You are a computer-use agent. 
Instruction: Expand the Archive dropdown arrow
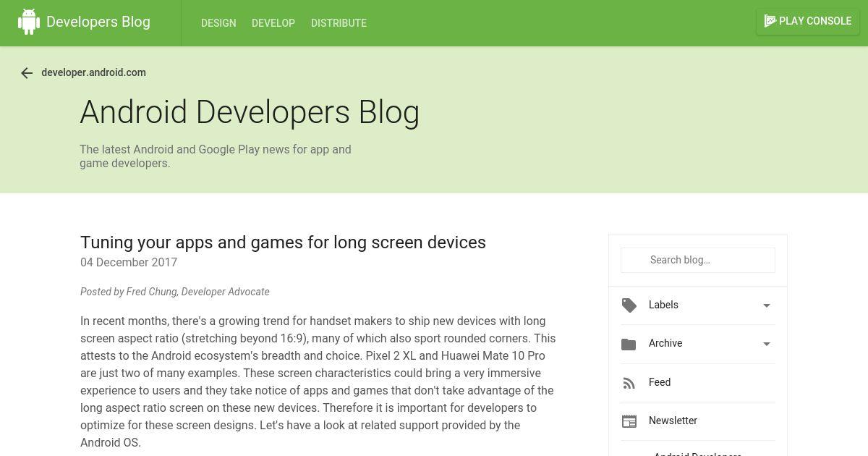point(767,344)
